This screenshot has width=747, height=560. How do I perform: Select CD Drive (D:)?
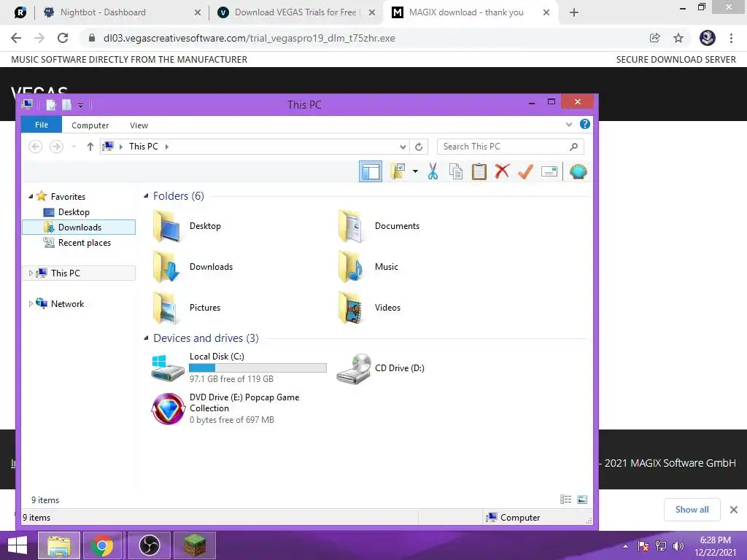tap(381, 368)
